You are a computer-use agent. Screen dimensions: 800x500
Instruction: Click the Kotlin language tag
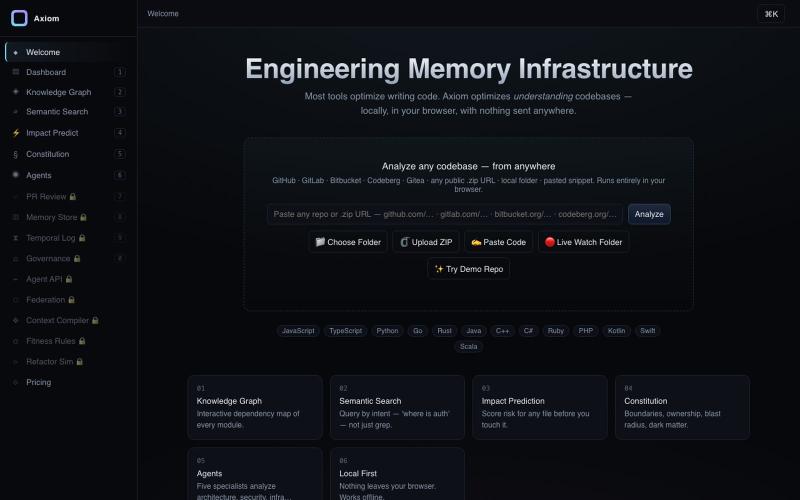616,331
